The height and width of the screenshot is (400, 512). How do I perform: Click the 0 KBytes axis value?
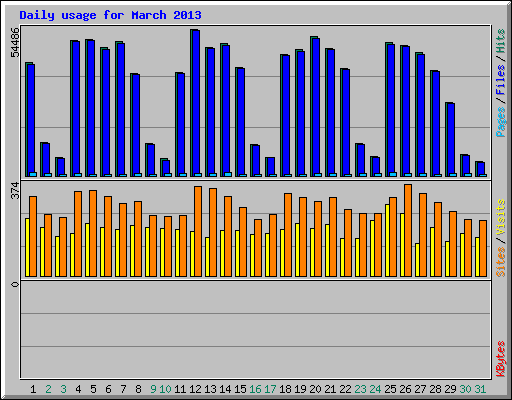click(15, 284)
